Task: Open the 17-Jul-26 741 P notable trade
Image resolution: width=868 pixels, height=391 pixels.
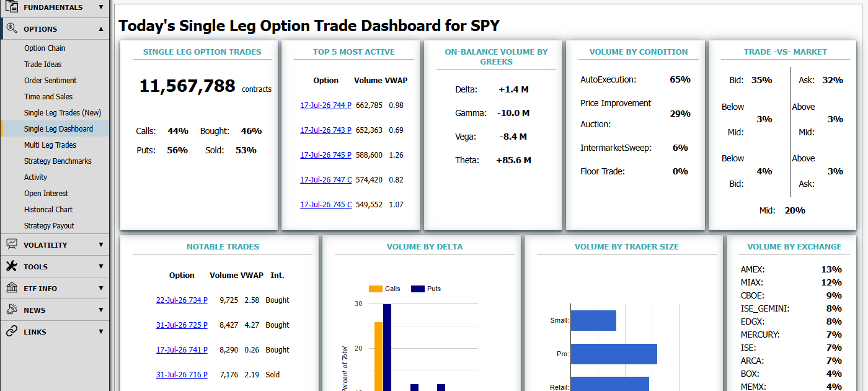Action: coord(182,350)
